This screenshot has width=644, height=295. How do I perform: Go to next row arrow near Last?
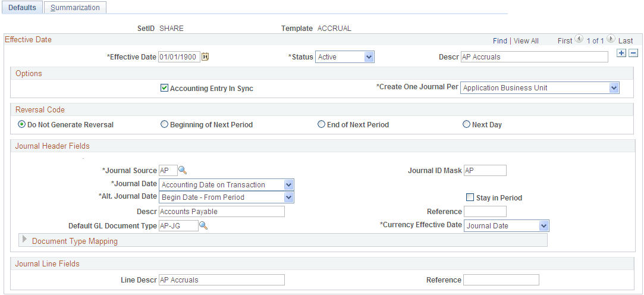pos(611,39)
